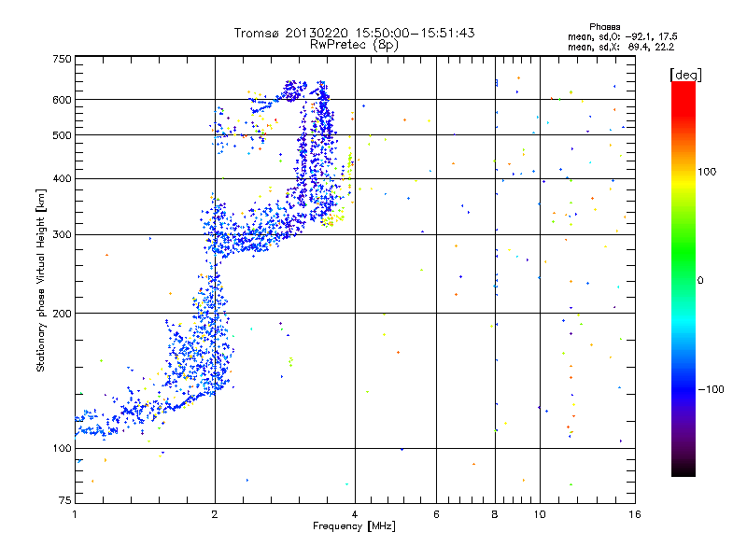747x560 pixels.
Task: Click the 'Phases' heading above the statistics
Action: click(x=604, y=27)
